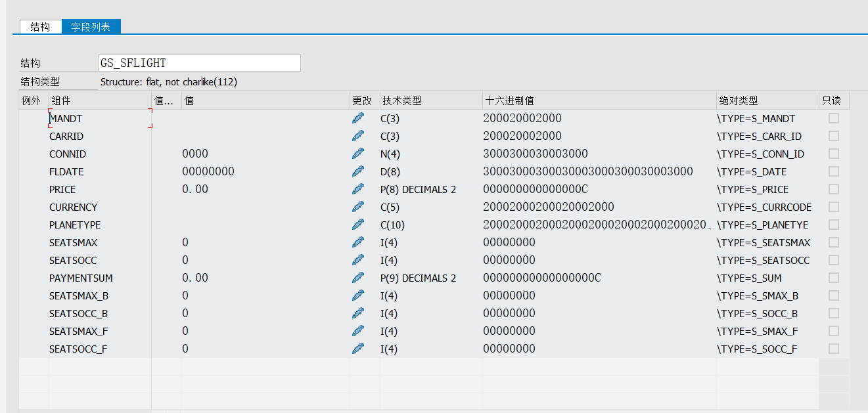Click the edit pencil for SEATSOCC_F
The height and width of the screenshot is (413, 868).
coord(357,348)
